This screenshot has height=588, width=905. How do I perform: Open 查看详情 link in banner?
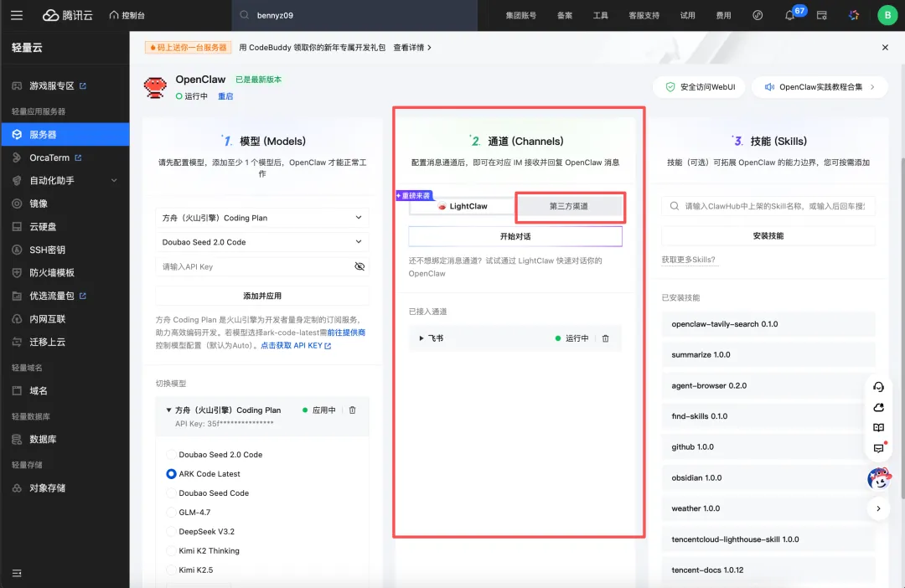click(x=412, y=47)
